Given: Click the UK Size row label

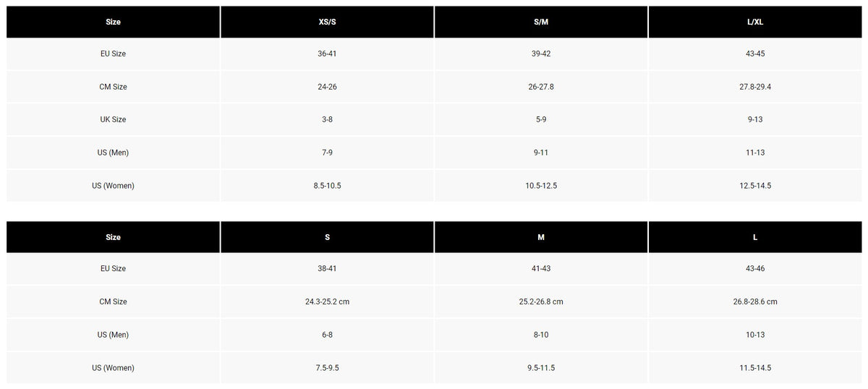Looking at the screenshot, I should coord(113,119).
